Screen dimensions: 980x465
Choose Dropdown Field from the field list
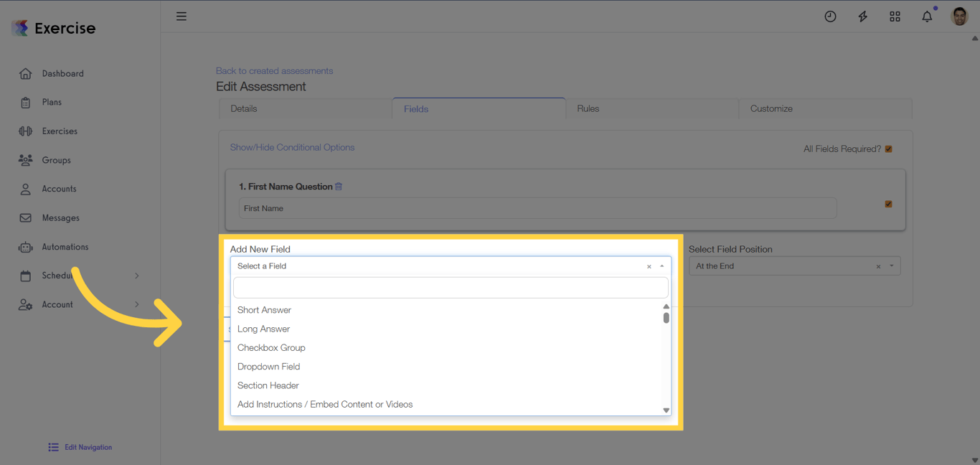tap(269, 366)
